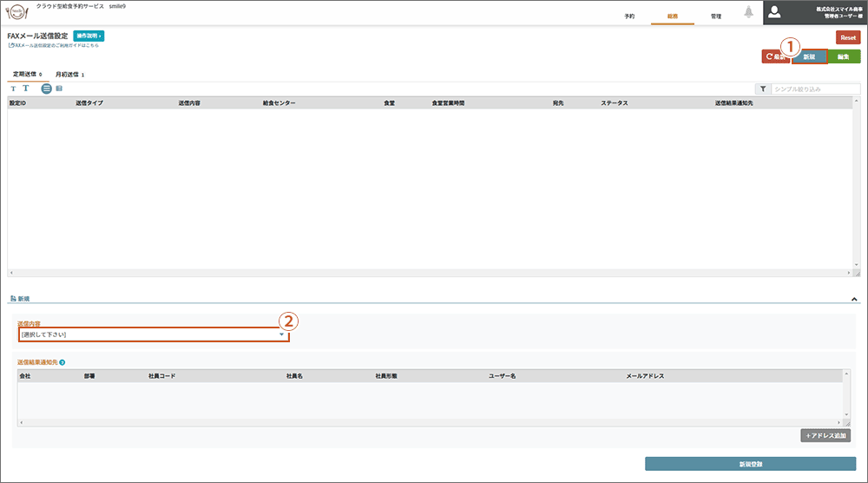Switch to the card view icon
The height and width of the screenshot is (483, 868).
click(59, 89)
